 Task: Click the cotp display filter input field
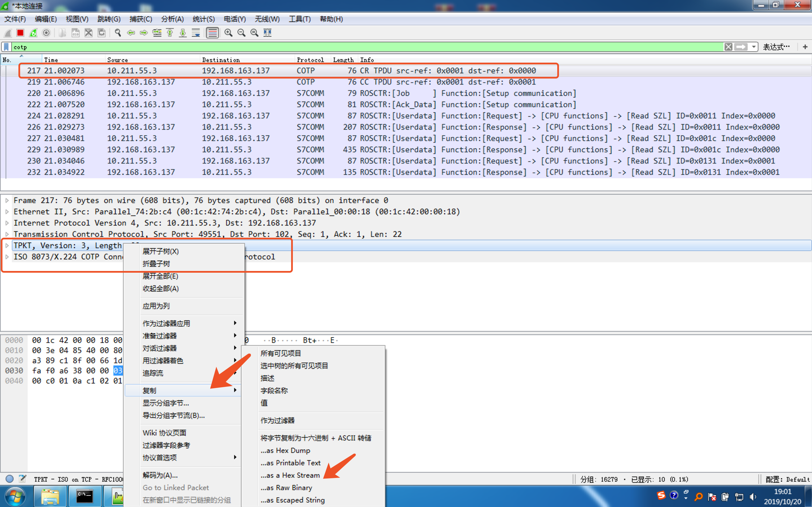(367, 47)
